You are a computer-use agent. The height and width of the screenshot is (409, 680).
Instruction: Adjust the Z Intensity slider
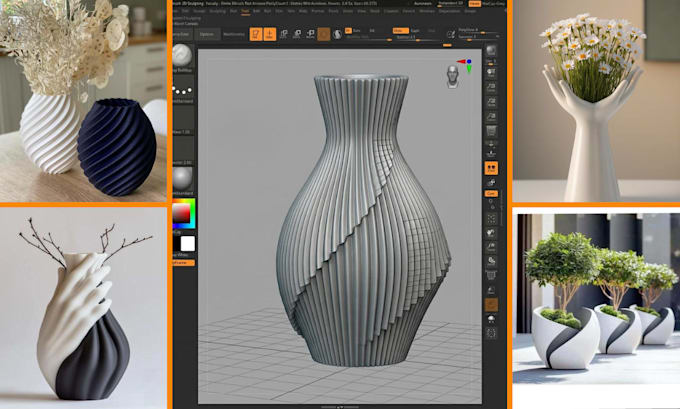pos(418,38)
